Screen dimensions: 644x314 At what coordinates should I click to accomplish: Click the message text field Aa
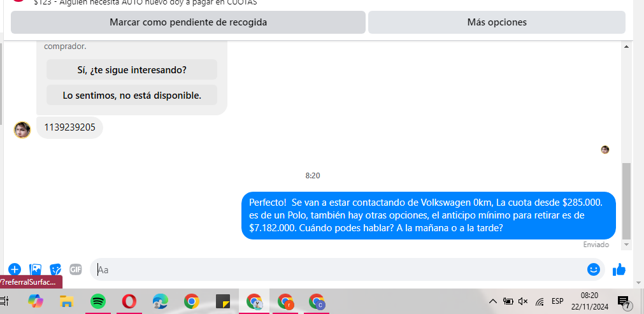coord(337,269)
